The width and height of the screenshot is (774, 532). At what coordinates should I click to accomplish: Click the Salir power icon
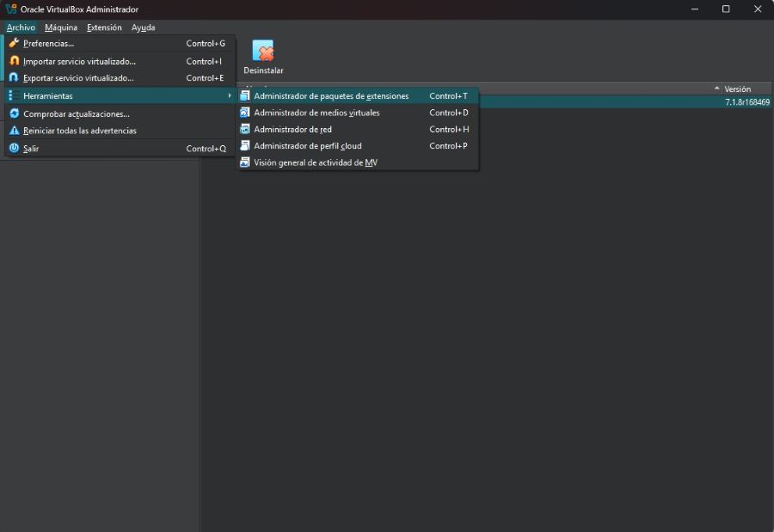click(15, 149)
